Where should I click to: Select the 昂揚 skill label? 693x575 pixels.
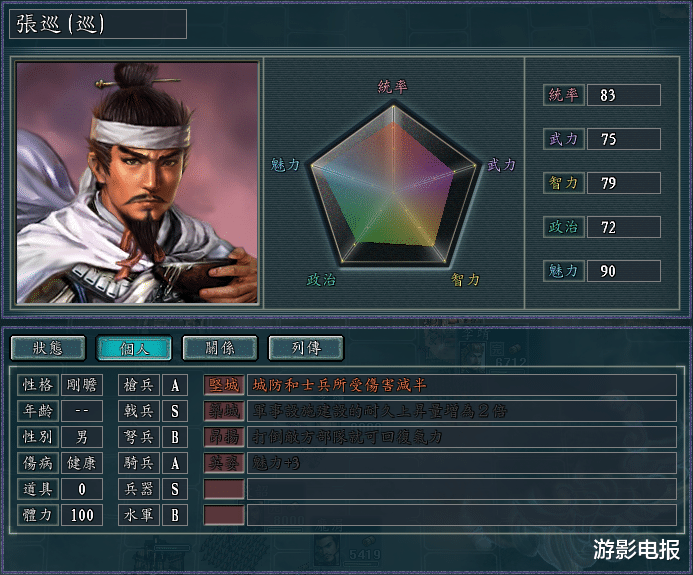224,437
